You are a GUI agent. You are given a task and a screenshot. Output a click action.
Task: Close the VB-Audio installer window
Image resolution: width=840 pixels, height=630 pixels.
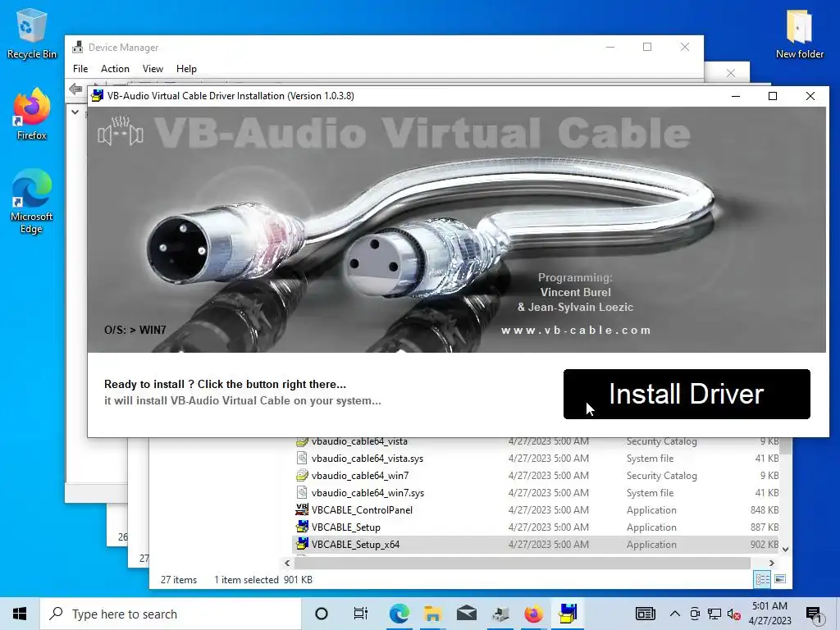coord(810,96)
